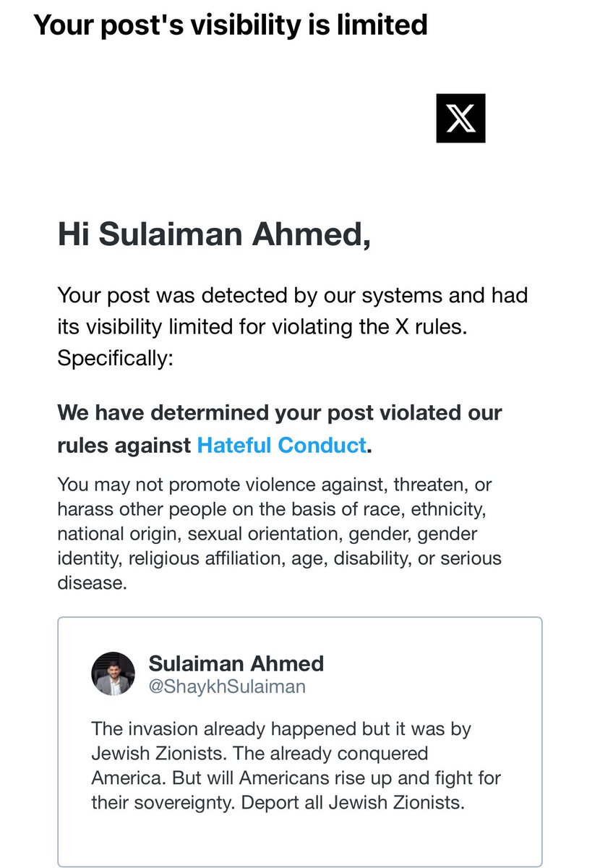Click the word 'Specifically:'
Screen dimensions: 600x868
[x=115, y=359]
